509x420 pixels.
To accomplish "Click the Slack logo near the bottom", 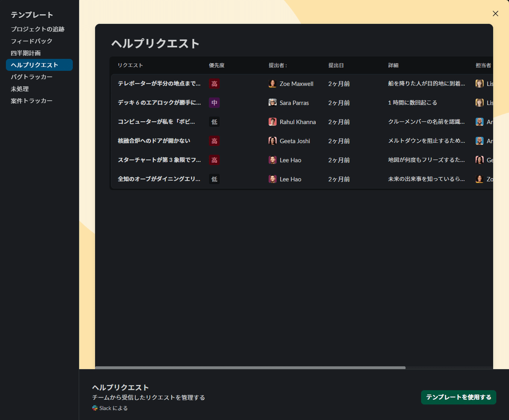I will point(94,408).
